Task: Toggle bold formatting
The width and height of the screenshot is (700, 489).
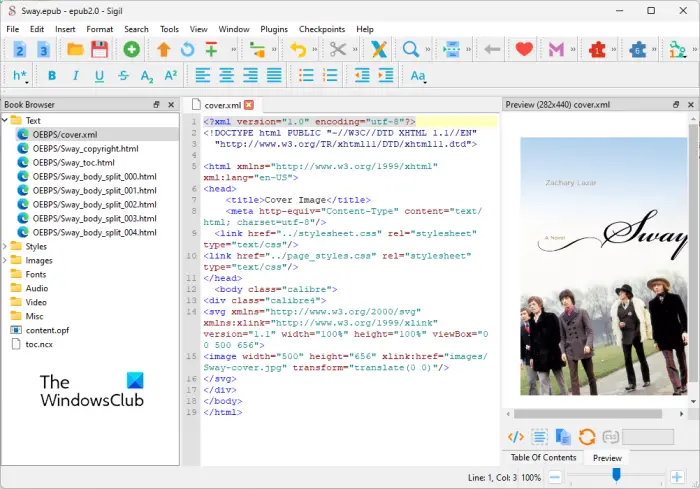Action: click(51, 76)
